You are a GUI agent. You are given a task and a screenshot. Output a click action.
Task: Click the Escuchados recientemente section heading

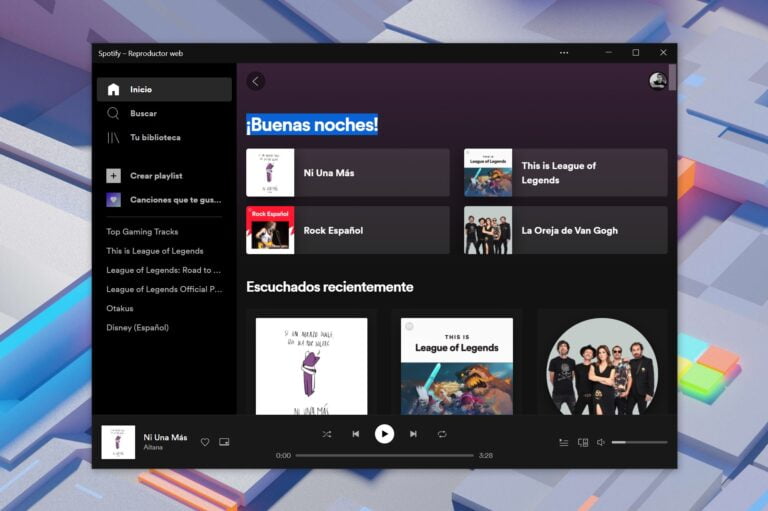click(330, 287)
